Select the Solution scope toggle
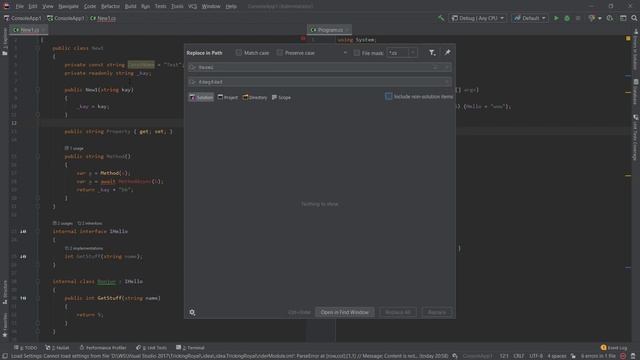The width and height of the screenshot is (640, 360). click(x=201, y=97)
